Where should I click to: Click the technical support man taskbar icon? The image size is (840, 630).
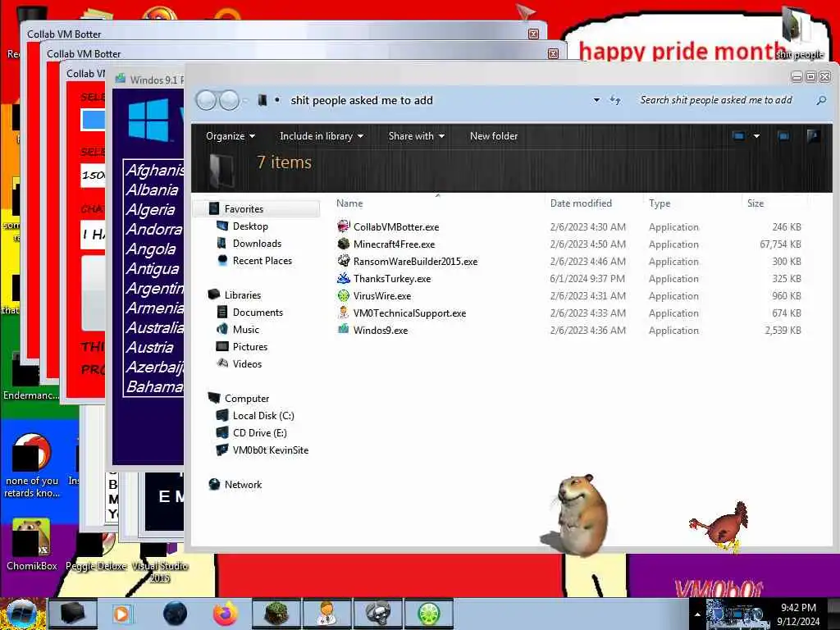click(326, 614)
